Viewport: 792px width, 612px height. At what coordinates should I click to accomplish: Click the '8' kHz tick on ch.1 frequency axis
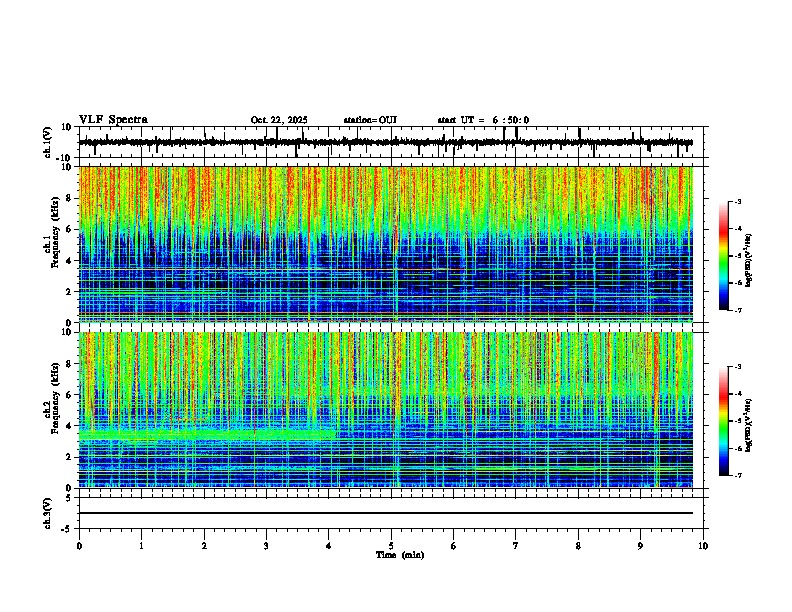[69, 198]
